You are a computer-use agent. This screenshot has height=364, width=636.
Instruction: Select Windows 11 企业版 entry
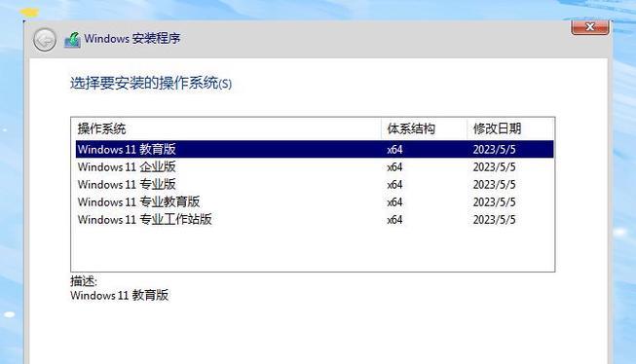[x=315, y=166]
